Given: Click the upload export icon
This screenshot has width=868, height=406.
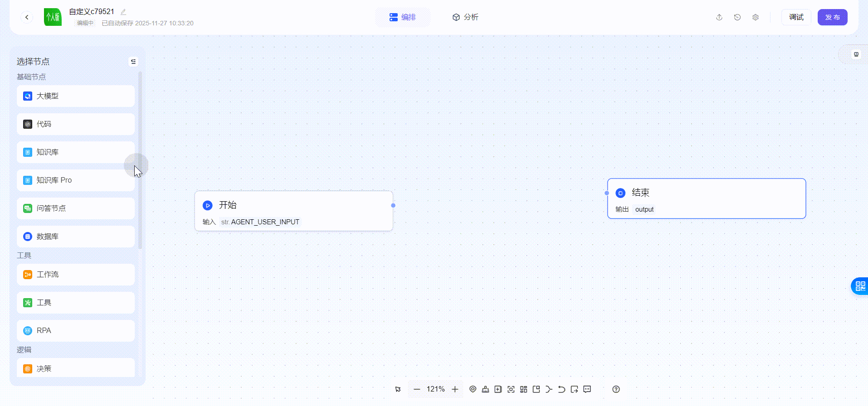Looking at the screenshot, I should point(719,17).
